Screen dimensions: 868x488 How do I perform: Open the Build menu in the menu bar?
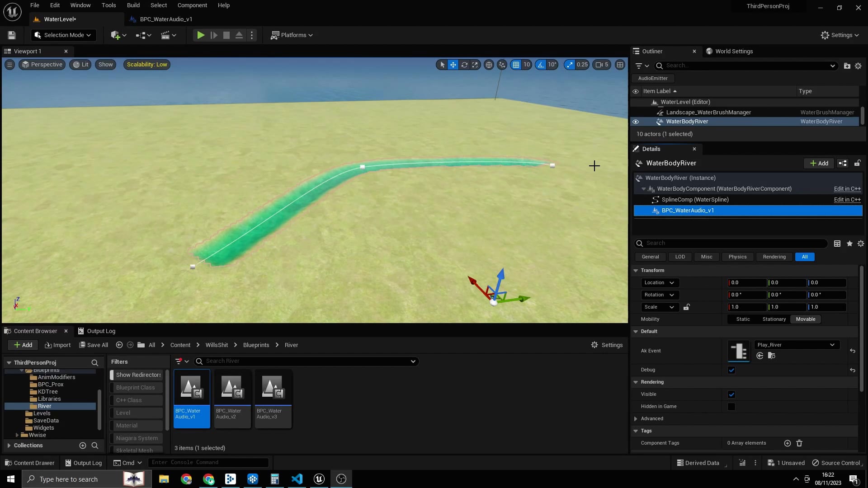click(133, 5)
